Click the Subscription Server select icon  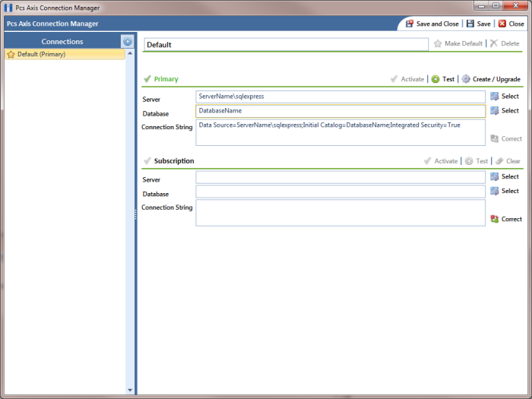click(x=495, y=176)
